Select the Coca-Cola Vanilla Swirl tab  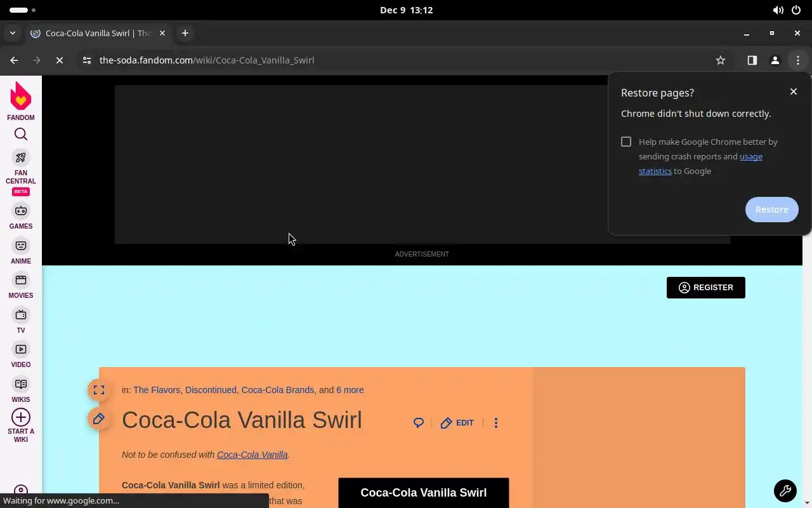pyautogui.click(x=98, y=33)
